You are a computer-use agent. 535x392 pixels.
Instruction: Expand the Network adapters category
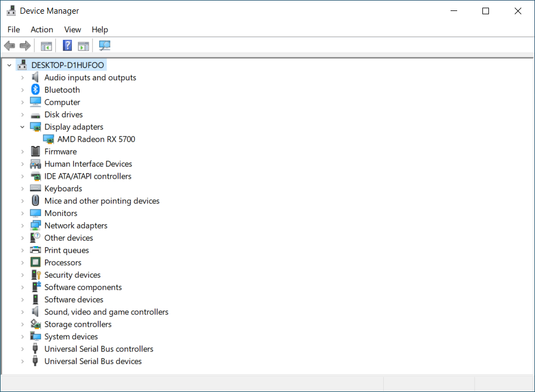[22, 225]
